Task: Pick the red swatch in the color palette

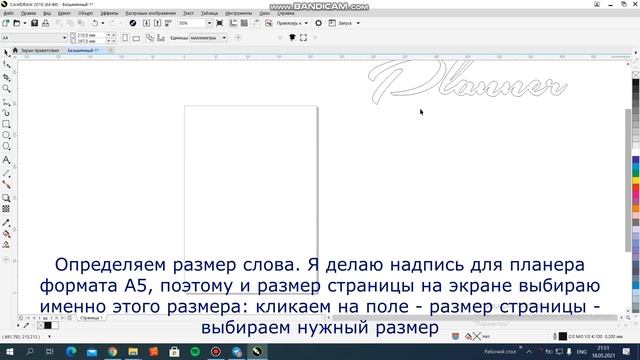Action: point(636,188)
